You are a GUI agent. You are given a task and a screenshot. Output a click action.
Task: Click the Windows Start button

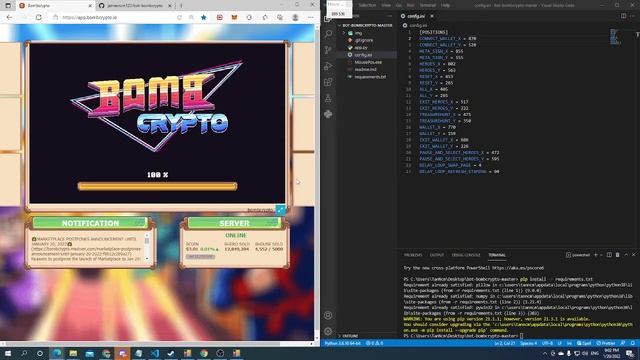[x=8, y=353]
